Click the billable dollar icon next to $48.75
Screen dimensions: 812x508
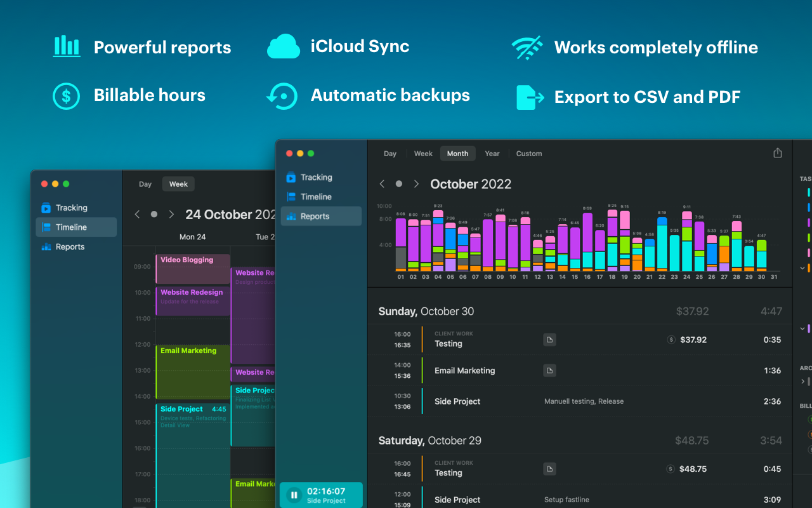click(x=671, y=469)
